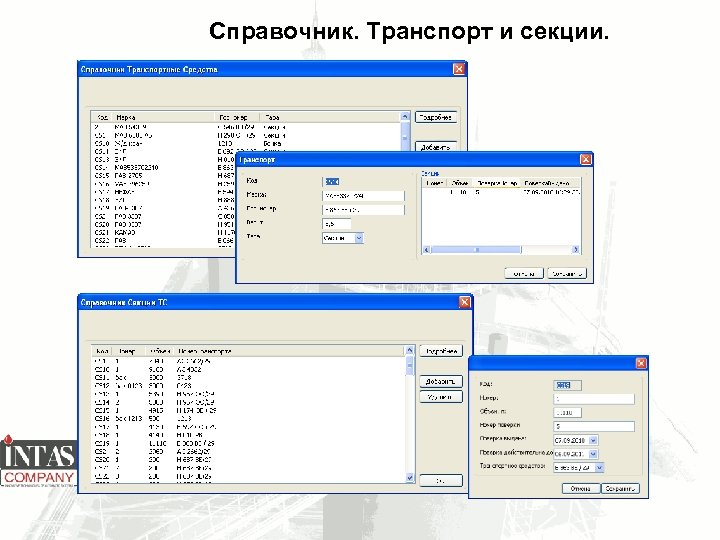Image resolution: width=720 pixels, height=540 pixels.
Task: Click the Гос номер field in Транспорт dialog
Action: [x=364, y=209]
